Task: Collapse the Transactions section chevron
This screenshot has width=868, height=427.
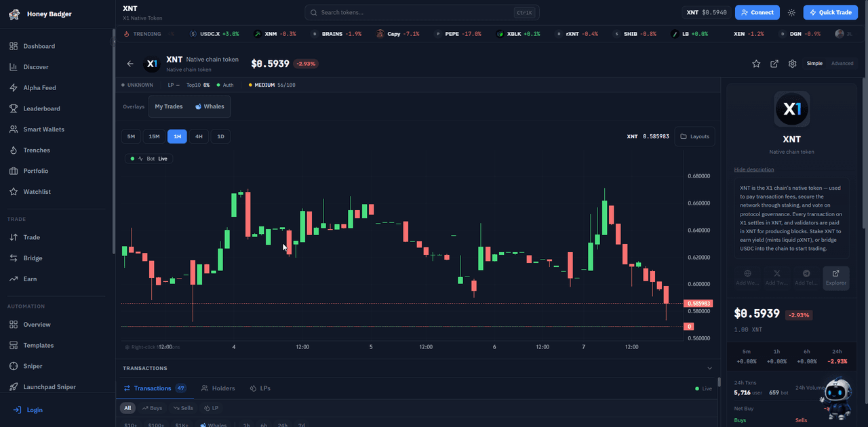Action: (x=710, y=368)
